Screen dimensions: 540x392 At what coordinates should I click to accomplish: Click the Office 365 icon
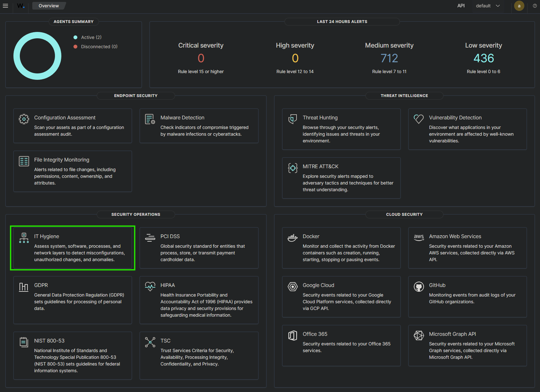click(x=292, y=335)
